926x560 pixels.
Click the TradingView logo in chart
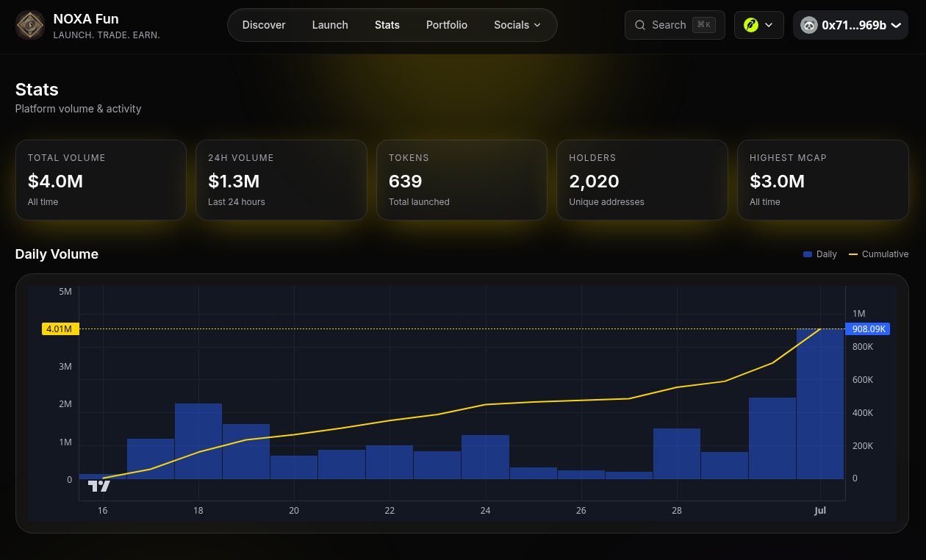click(99, 486)
